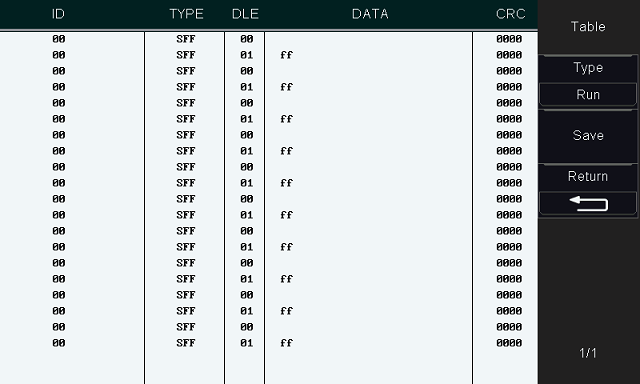Select the Table menu title

(588, 27)
